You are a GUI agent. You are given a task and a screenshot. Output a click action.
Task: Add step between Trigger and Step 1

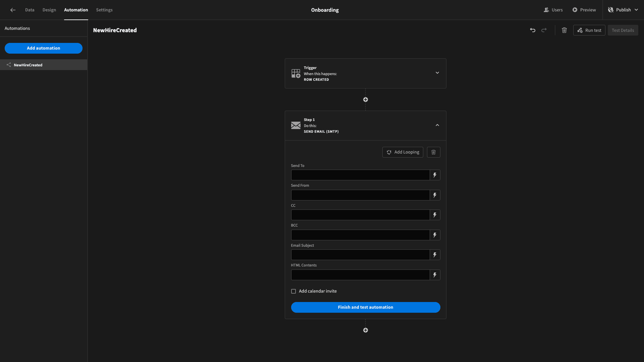[x=366, y=100]
